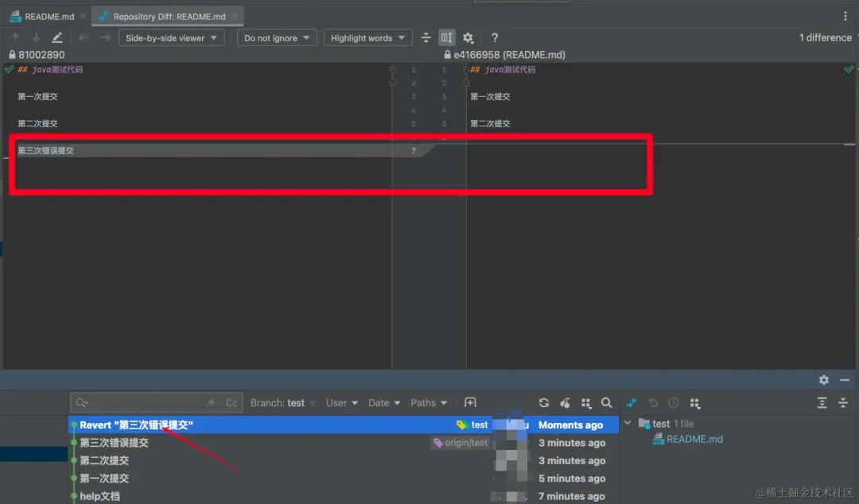Click the lock icon next to 81002890
The width and height of the screenshot is (859, 504).
pyautogui.click(x=12, y=55)
